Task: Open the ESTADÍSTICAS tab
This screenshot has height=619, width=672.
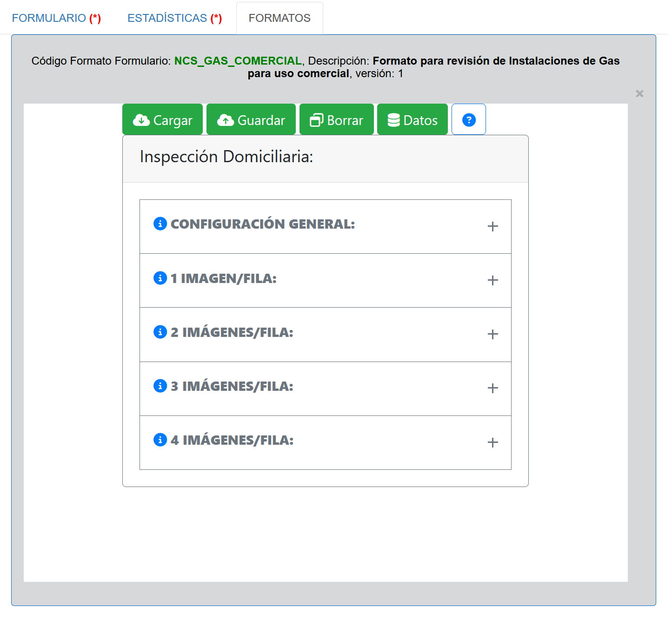Action: tap(174, 18)
